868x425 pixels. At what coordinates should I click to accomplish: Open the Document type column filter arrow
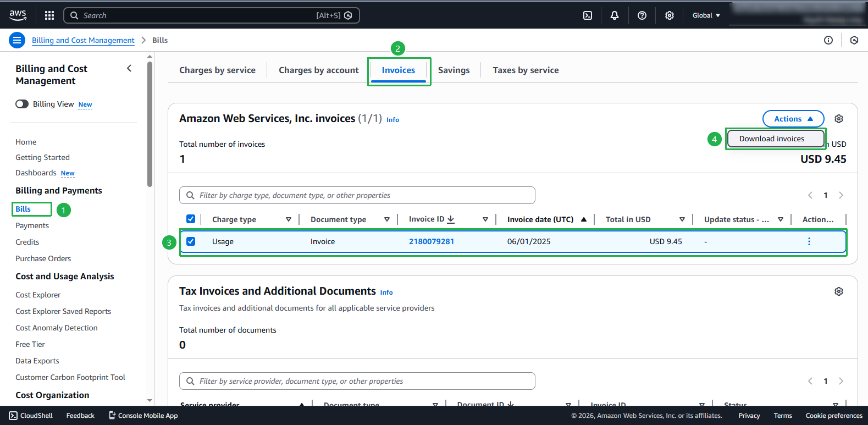(387, 219)
